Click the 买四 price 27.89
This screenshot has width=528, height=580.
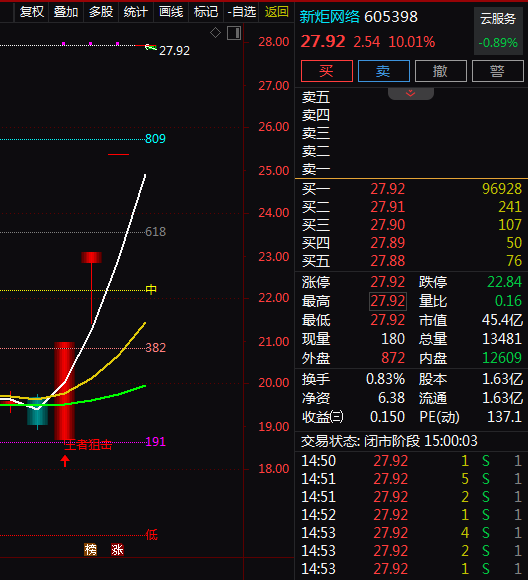point(388,243)
